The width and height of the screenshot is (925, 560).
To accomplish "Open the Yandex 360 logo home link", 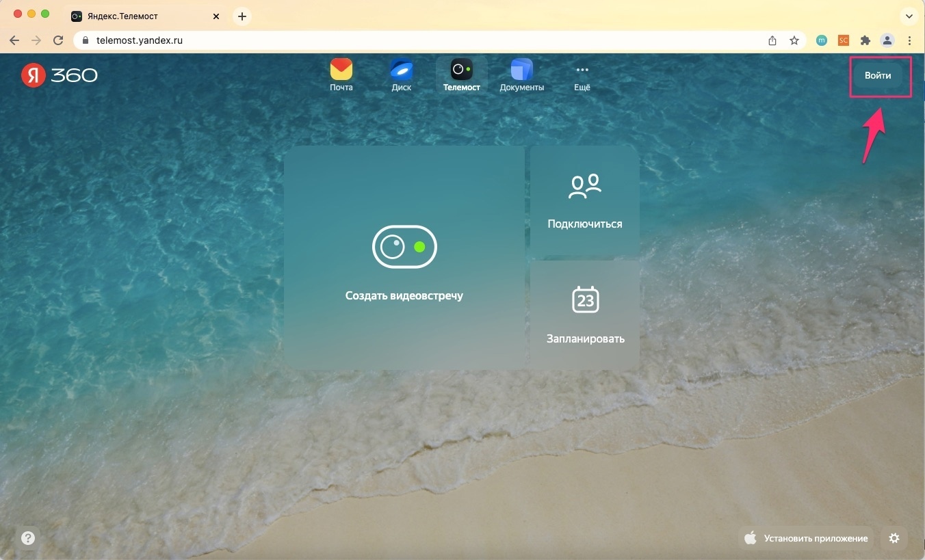I will 60,75.
